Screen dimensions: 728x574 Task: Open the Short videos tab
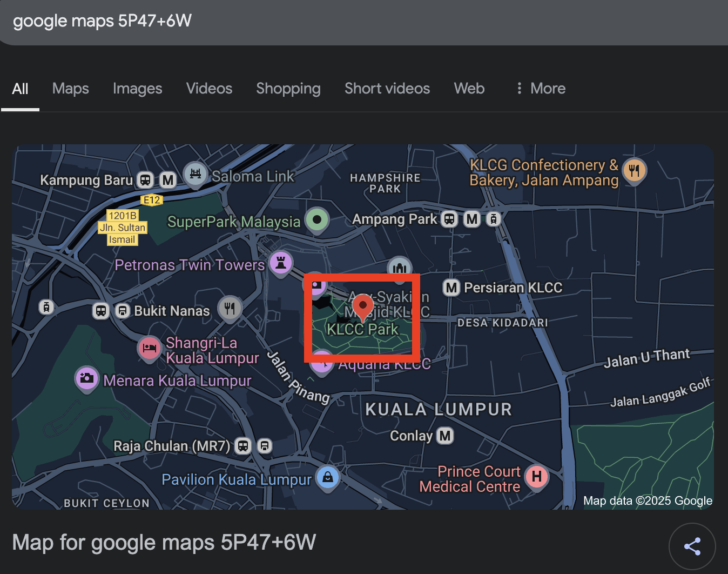point(387,89)
